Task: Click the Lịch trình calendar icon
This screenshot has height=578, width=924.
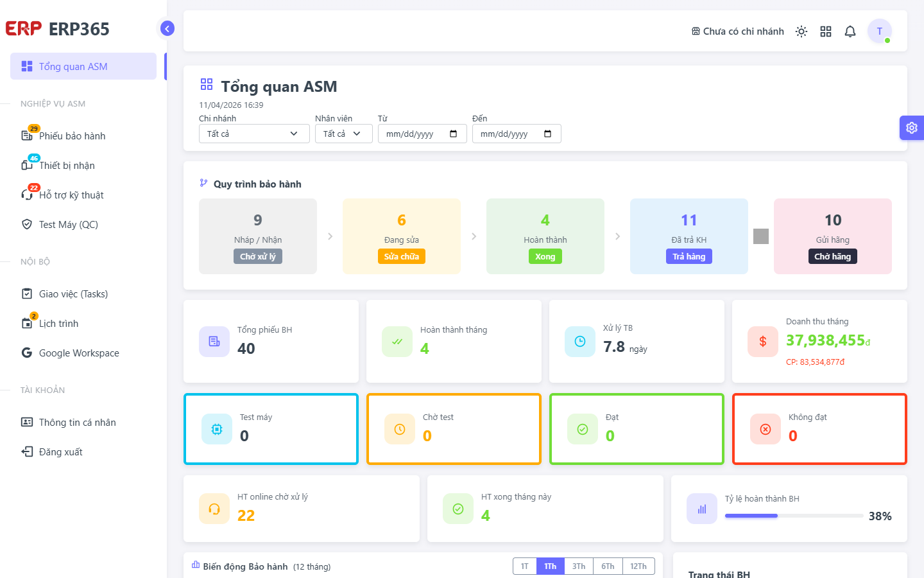Action: tap(27, 324)
